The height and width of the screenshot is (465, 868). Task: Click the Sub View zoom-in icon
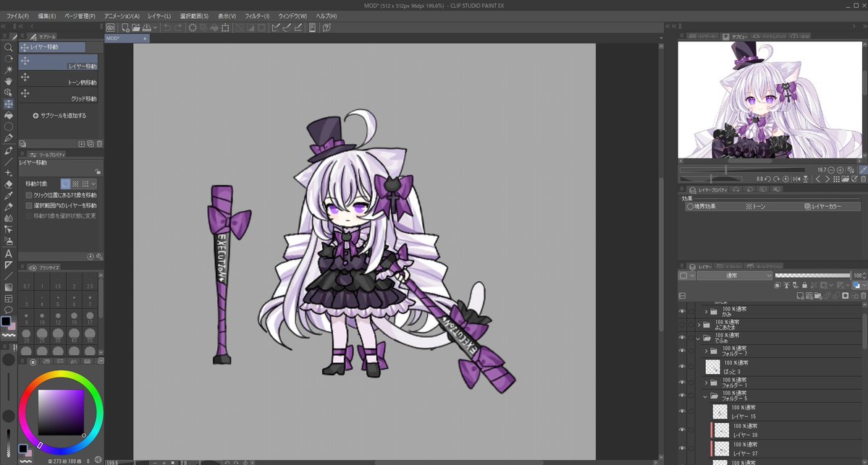click(x=840, y=170)
